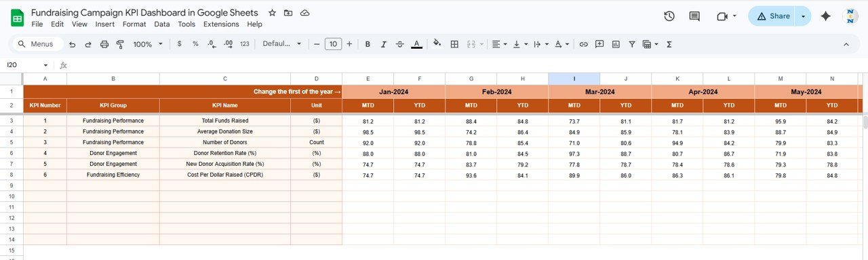
Task: Select row 8 header
Action: tap(12, 175)
